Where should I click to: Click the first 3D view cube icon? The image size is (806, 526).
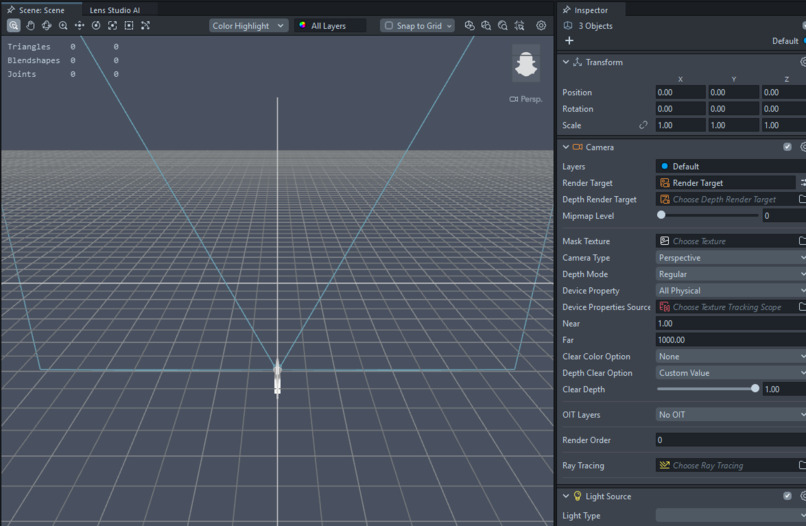[469, 25]
